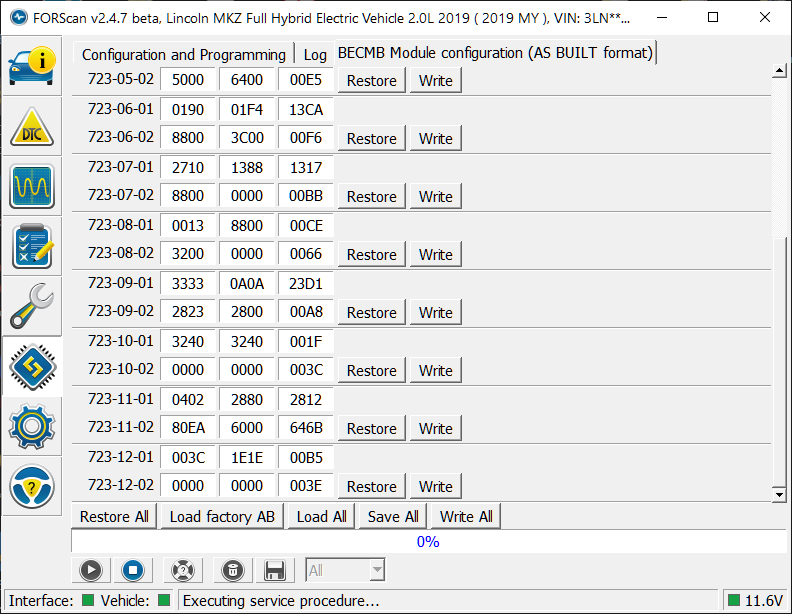Click the Interface status green indicator
The height and width of the screenshot is (614, 792).
coord(88,600)
